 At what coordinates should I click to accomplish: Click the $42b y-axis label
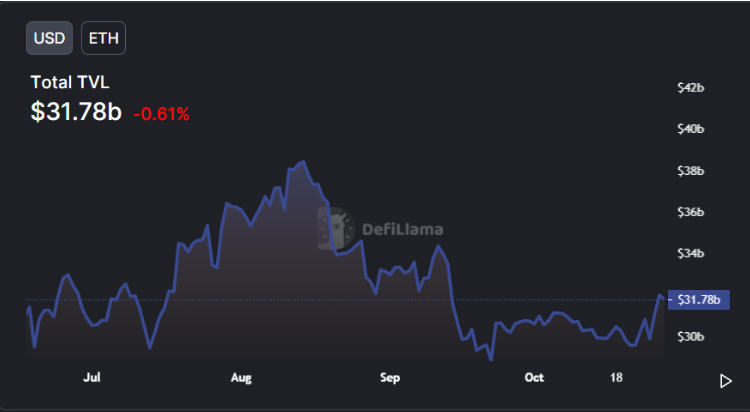(x=691, y=88)
